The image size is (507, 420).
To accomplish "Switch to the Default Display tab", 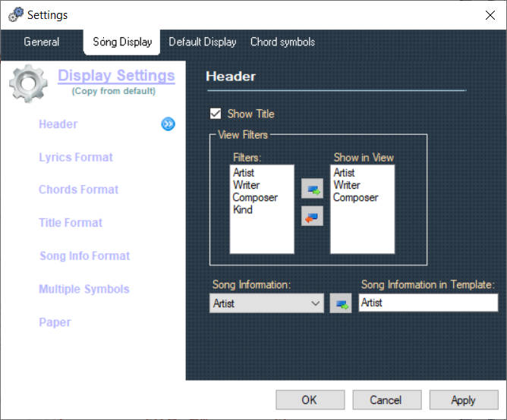I will pyautogui.click(x=202, y=42).
